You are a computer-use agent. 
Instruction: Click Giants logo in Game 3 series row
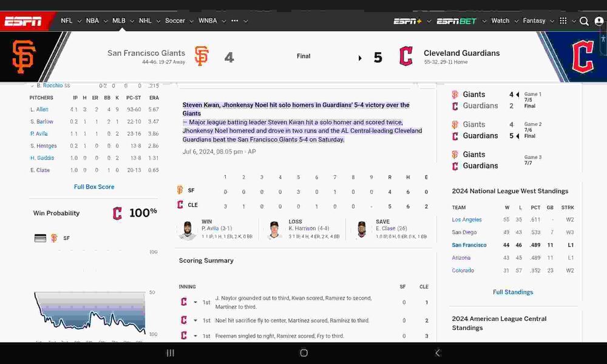(x=455, y=154)
